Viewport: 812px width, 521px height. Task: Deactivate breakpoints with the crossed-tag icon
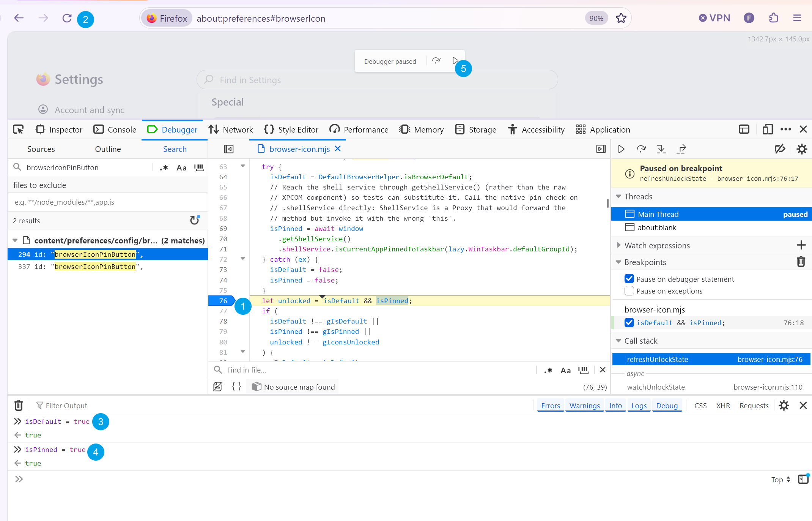780,149
